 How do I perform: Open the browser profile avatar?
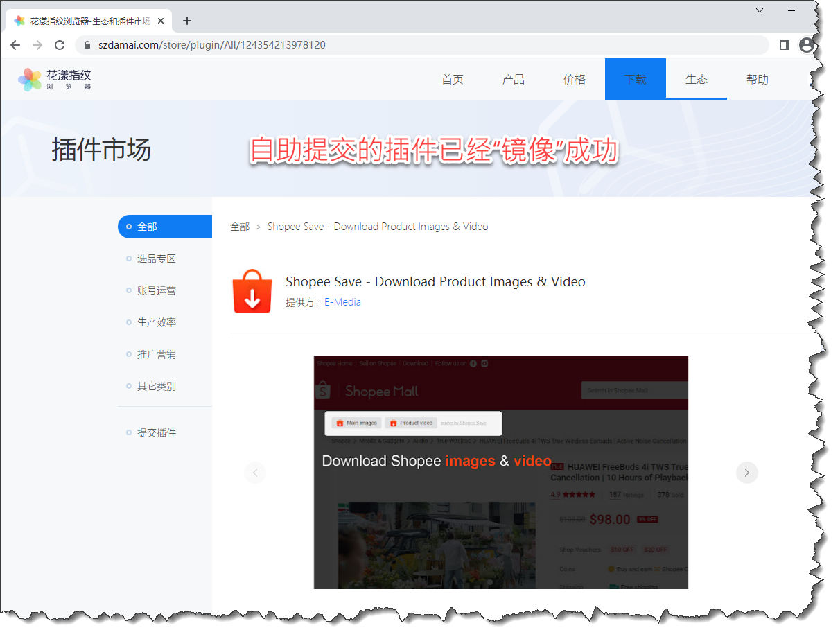(x=806, y=45)
